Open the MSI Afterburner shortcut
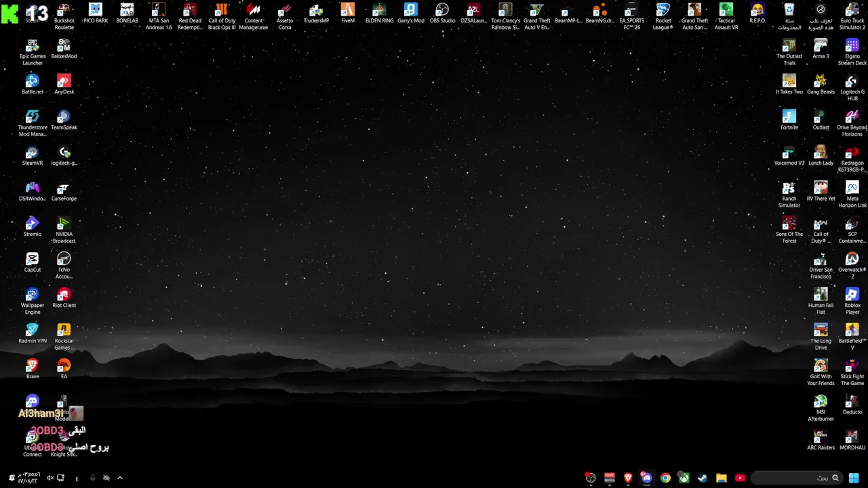The image size is (868, 488). 821,408
